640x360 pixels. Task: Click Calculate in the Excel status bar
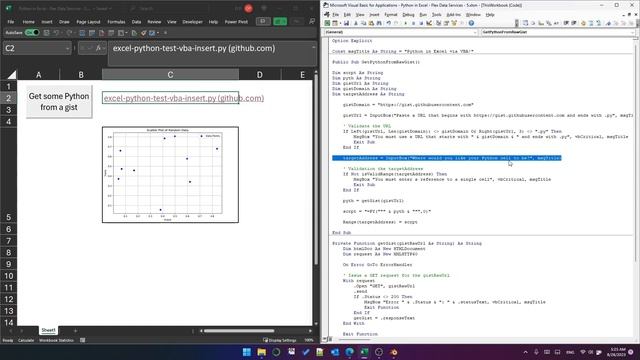26,340
